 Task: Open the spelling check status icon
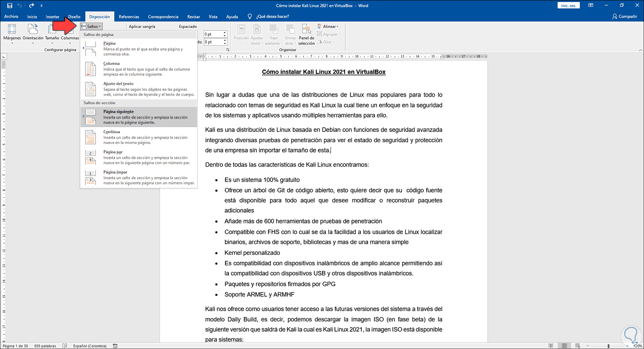[x=65, y=346]
